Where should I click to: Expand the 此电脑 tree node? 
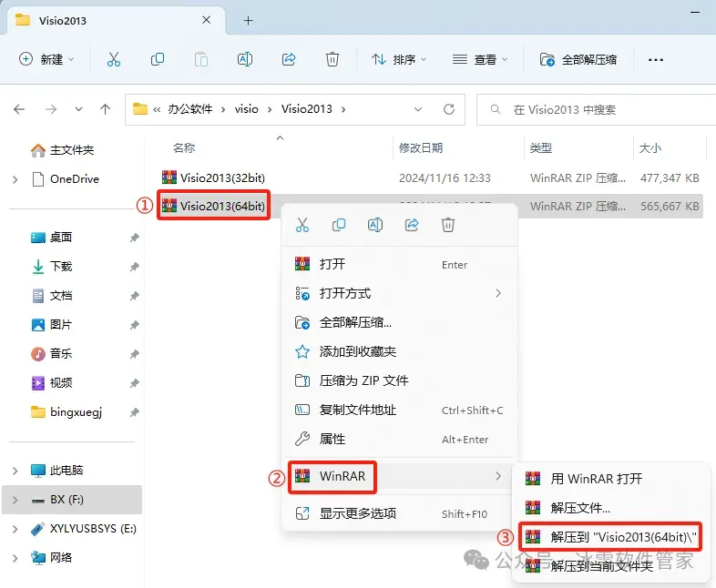pyautogui.click(x=15, y=471)
